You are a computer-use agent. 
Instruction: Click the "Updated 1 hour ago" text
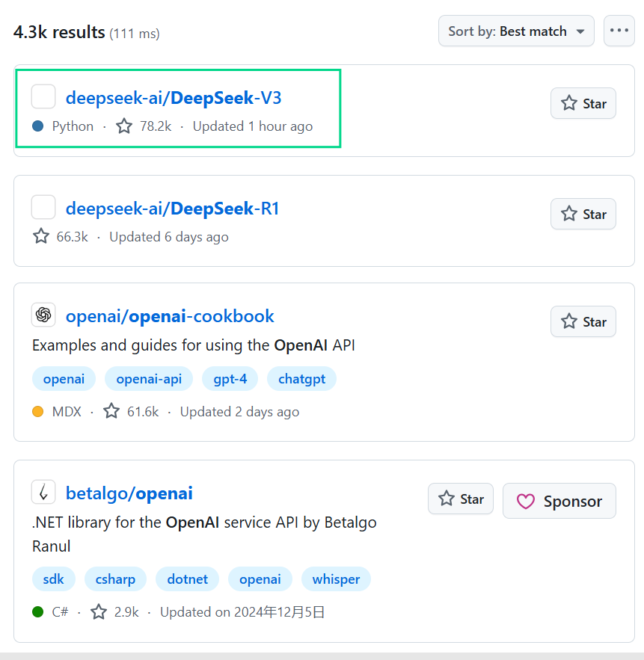(253, 126)
